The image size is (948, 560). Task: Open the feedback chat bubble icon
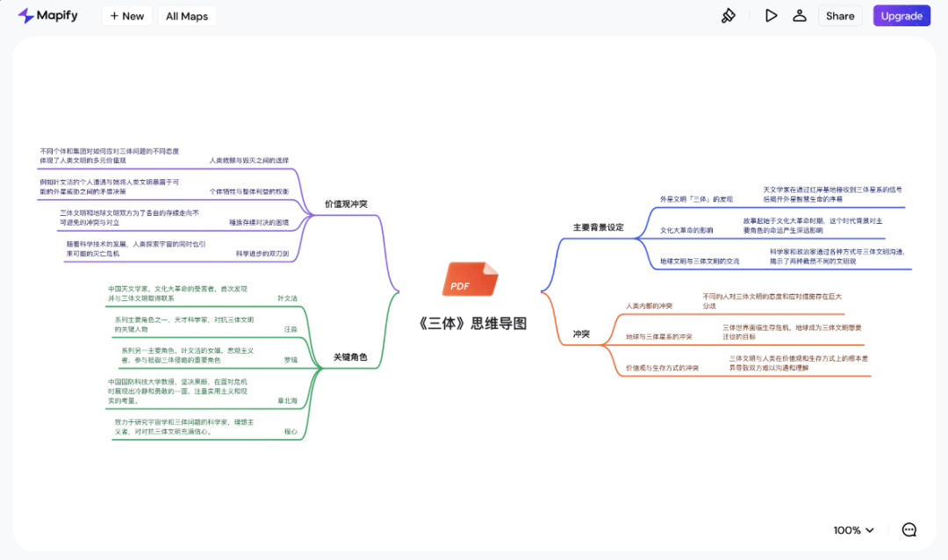(x=909, y=529)
